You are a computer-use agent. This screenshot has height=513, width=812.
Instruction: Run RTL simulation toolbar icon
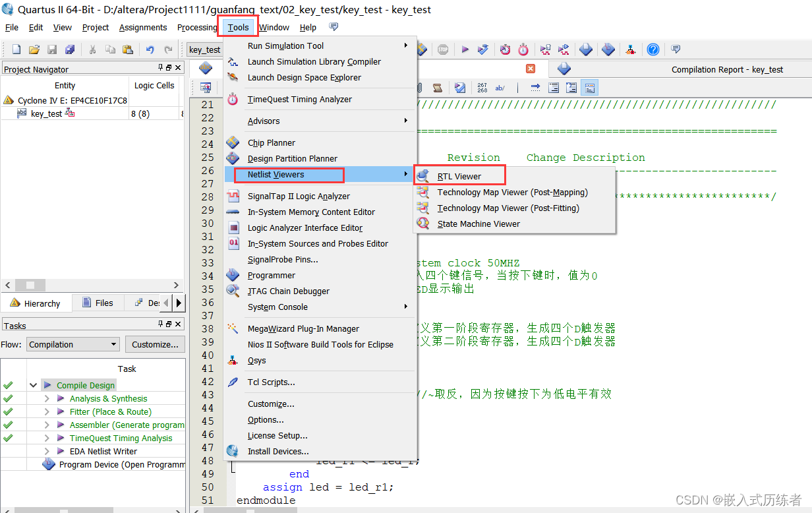[x=546, y=49]
